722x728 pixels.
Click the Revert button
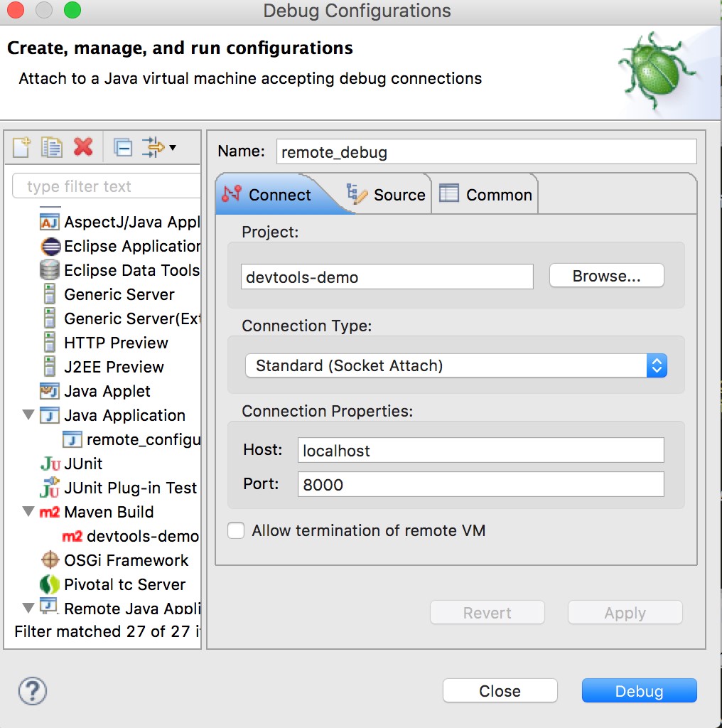pos(487,613)
